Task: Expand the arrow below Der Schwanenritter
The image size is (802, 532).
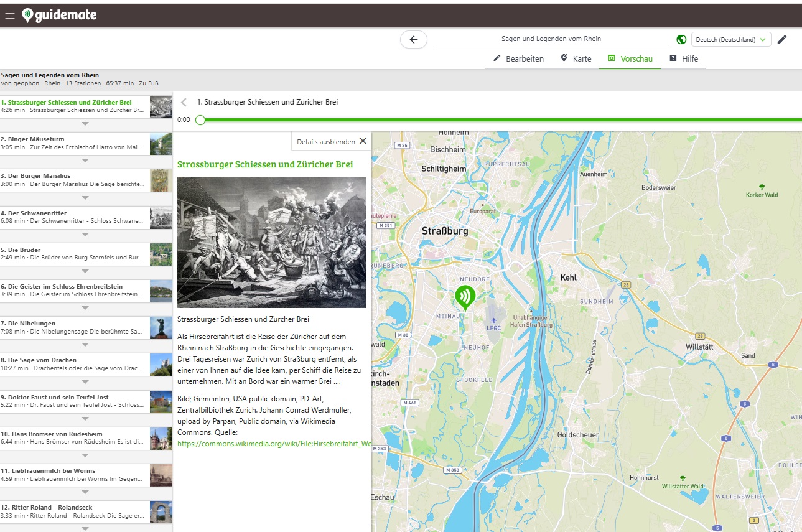Action: pos(86,235)
